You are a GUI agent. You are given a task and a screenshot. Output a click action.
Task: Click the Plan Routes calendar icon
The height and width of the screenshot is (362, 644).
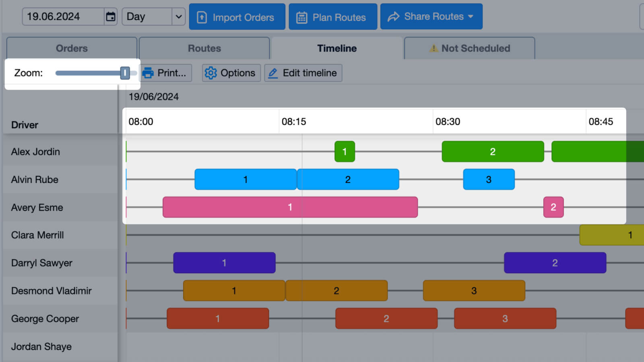[x=301, y=17]
